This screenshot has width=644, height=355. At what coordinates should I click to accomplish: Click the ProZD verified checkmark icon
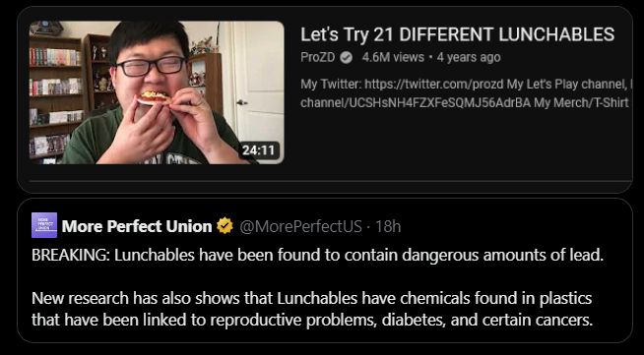coord(347,58)
